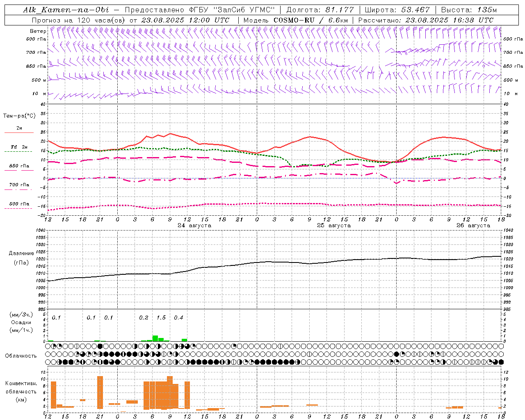
Task: Click the "Прогноз на 120 часа(ов)" forecast text
Action: click(x=79, y=20)
